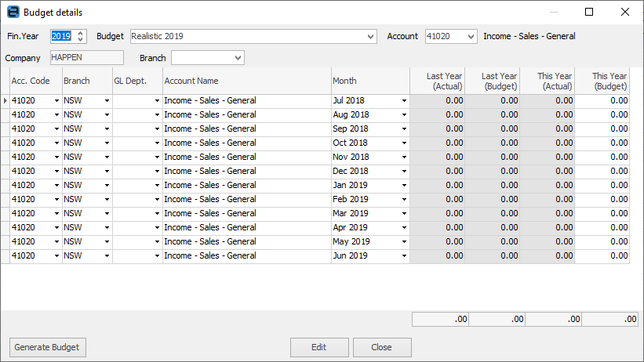Click the Month column header
The height and width of the screenshot is (362, 644).
[369, 81]
